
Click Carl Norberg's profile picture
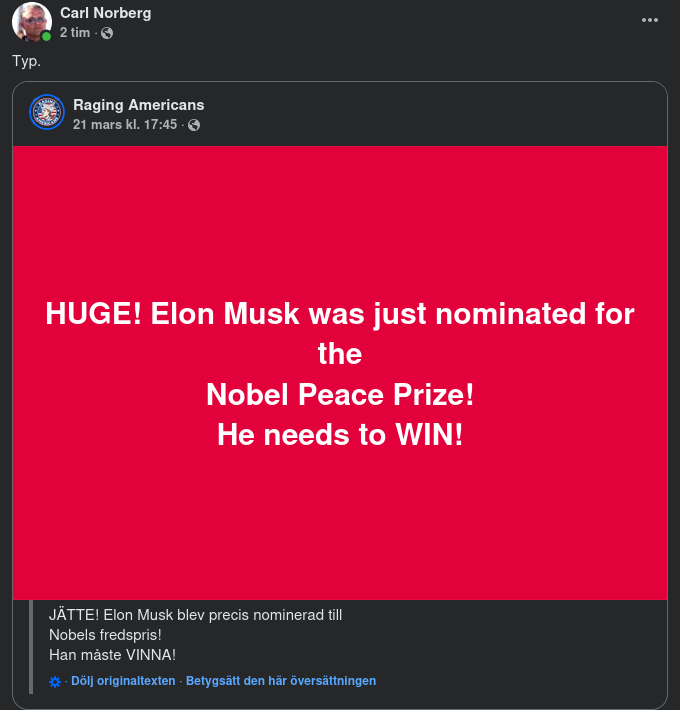(31, 21)
